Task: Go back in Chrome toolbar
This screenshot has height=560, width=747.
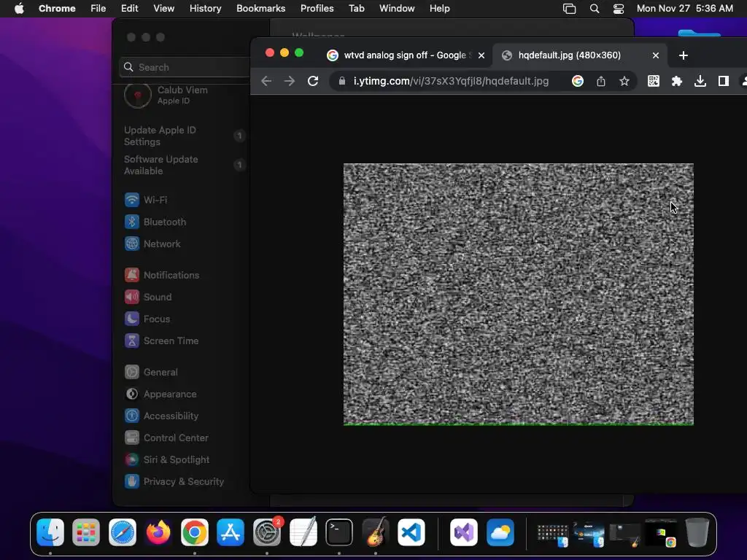Action: [x=266, y=81]
